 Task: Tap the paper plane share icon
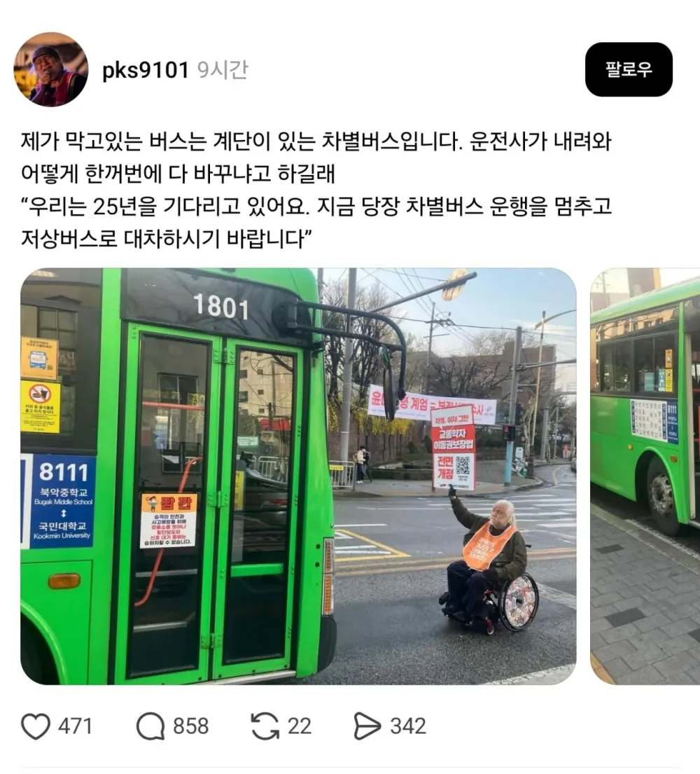click(367, 726)
